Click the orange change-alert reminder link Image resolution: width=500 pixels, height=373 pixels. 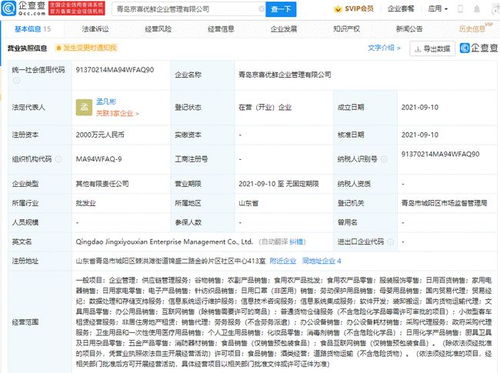coord(87,48)
